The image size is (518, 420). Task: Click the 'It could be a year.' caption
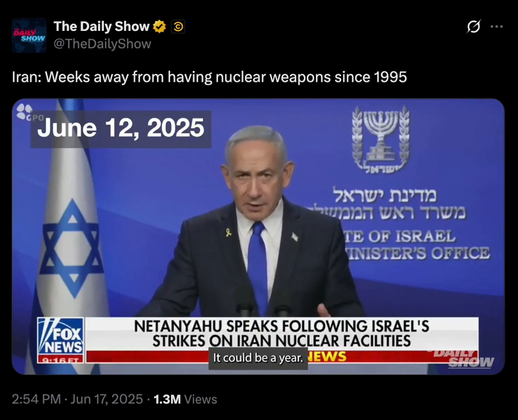(258, 358)
